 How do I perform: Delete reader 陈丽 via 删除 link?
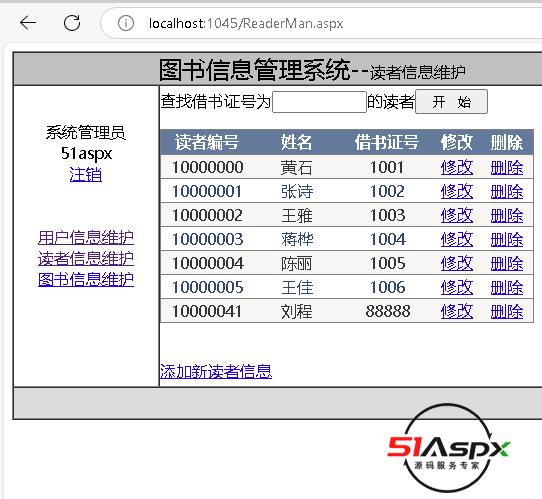click(507, 264)
